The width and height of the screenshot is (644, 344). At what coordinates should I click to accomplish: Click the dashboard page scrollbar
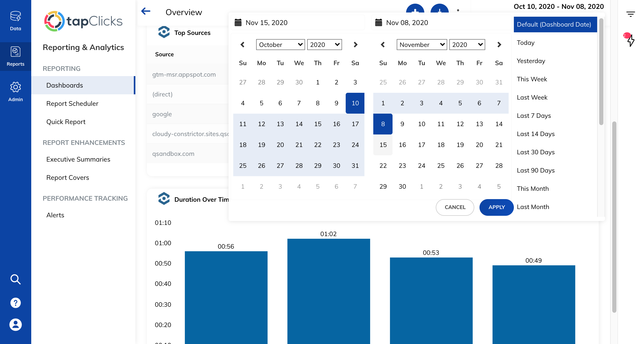(614, 217)
